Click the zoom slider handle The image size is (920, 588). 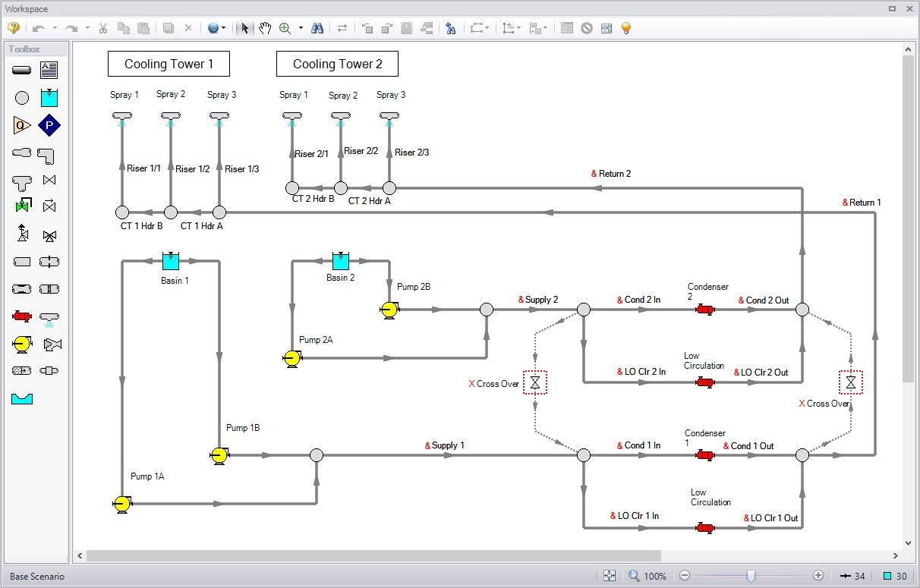pyautogui.click(x=751, y=577)
